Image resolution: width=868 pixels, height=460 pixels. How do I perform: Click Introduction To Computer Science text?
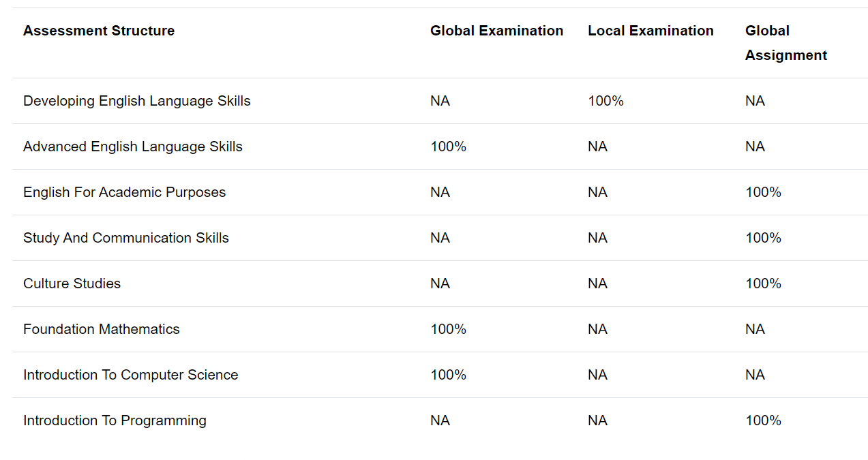tap(131, 375)
